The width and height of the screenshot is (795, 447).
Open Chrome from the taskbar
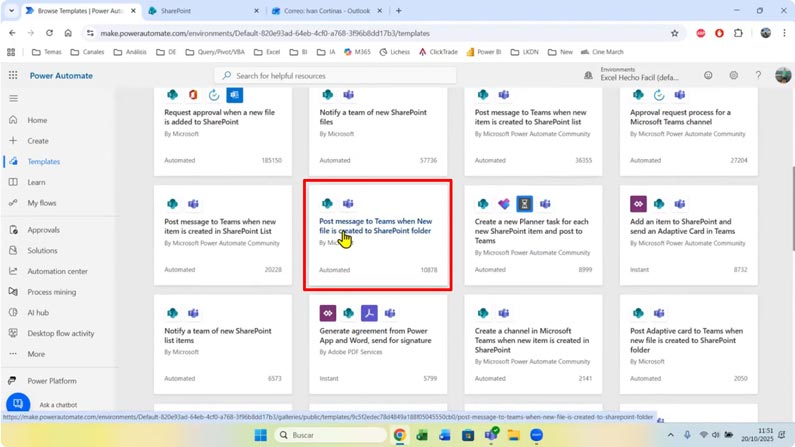400,435
